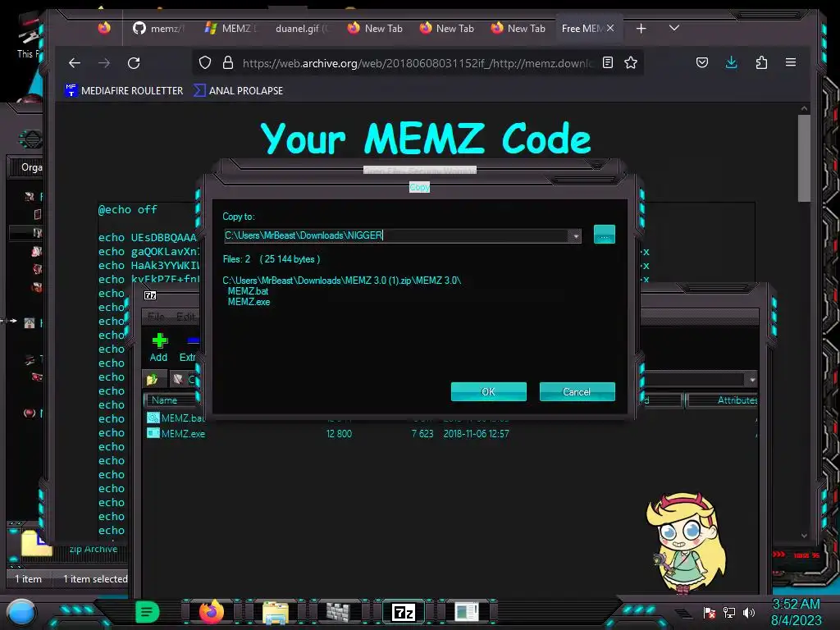840x630 pixels.
Task: Close the Free MEMZ tab
Action: (x=610, y=29)
